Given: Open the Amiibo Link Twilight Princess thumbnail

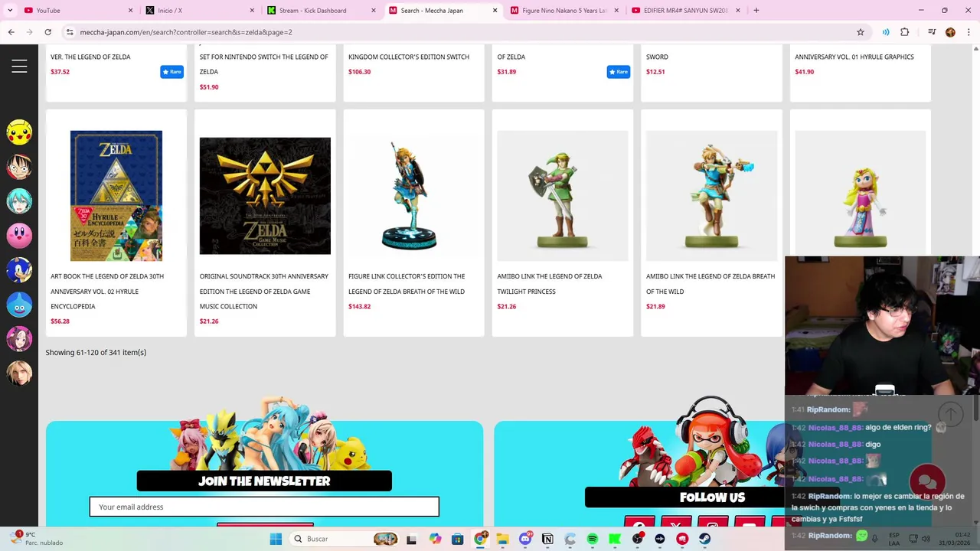Looking at the screenshot, I should click(x=563, y=196).
